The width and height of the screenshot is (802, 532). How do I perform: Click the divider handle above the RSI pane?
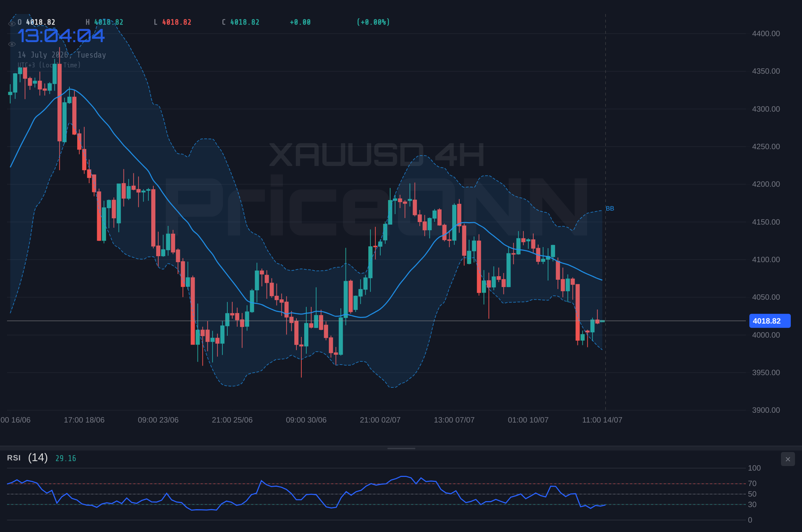[x=401, y=448]
